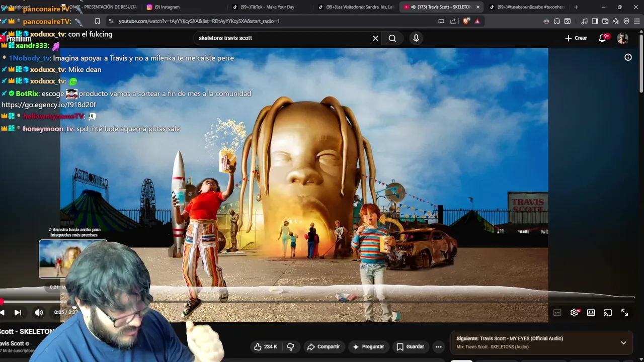The image size is (644, 362).
Task: Clear the YouTube search box with X
Action: click(375, 38)
